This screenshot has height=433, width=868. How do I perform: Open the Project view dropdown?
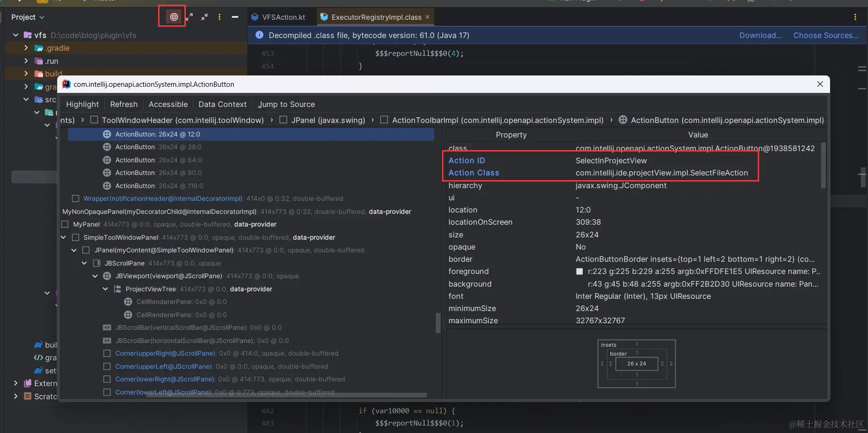coord(28,17)
